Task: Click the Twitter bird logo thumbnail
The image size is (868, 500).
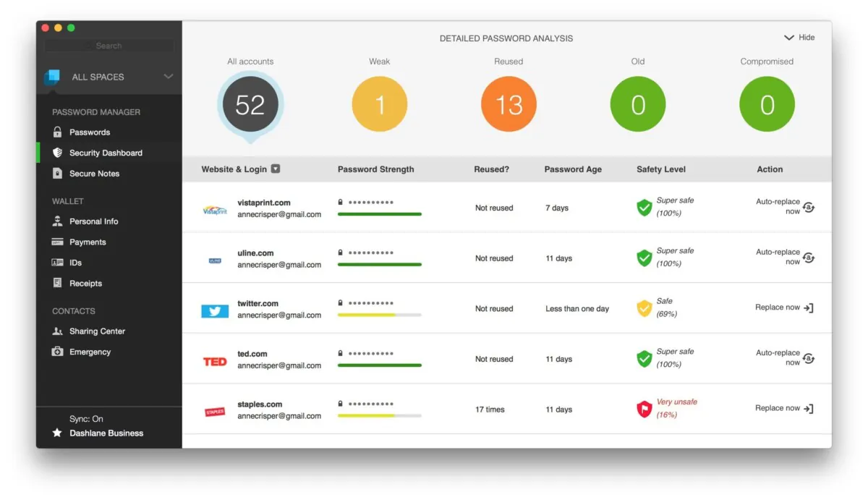Action: click(x=215, y=310)
